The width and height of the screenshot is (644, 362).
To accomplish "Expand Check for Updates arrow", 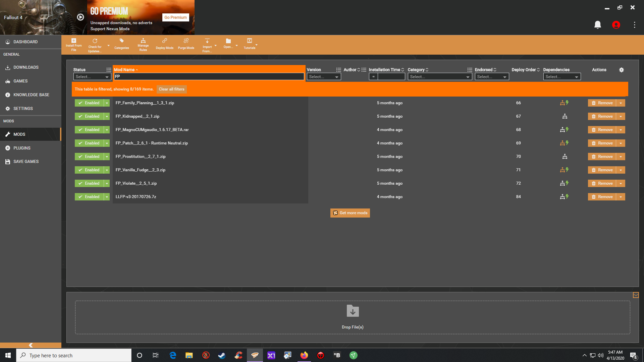I will pyautogui.click(x=108, y=45).
